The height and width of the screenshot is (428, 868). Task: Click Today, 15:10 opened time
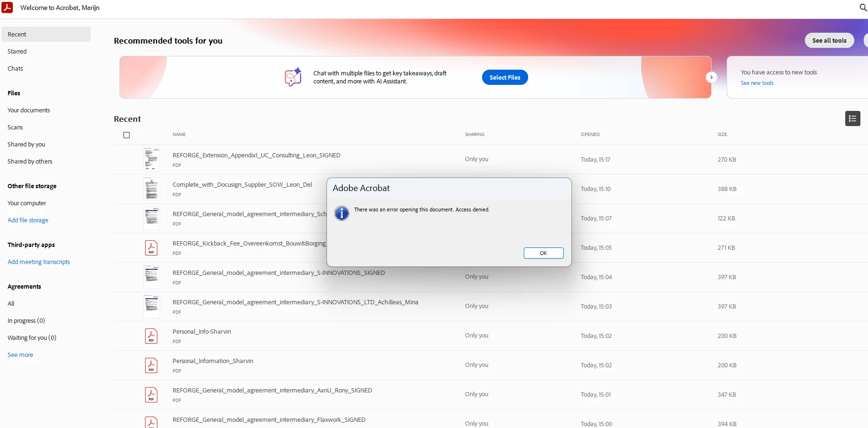coord(595,189)
